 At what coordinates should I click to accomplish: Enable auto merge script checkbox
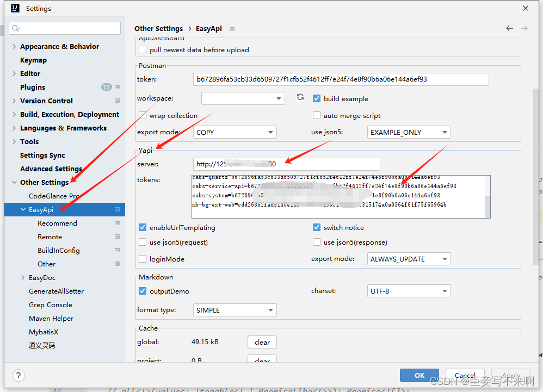317,115
